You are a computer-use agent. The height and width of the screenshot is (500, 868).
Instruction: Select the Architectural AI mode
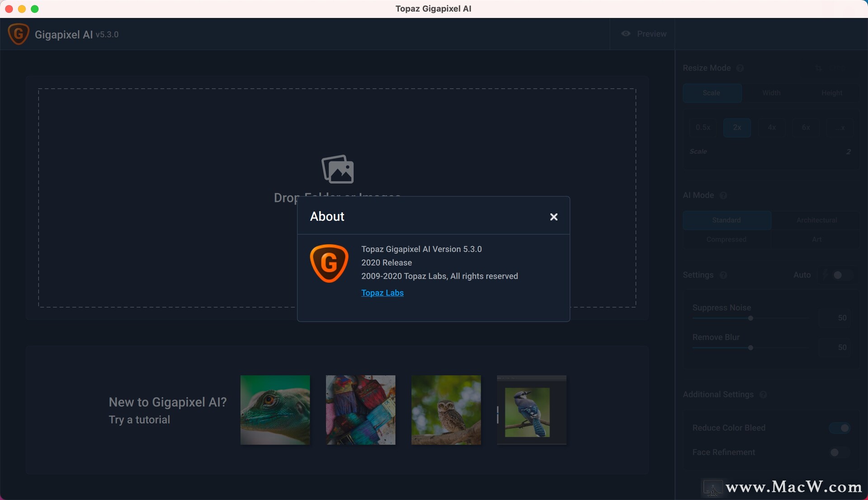pos(816,220)
